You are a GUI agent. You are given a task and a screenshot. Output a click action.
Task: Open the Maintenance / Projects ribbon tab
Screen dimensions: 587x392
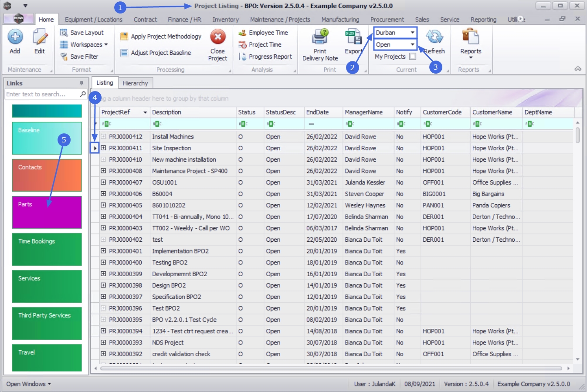pyautogui.click(x=280, y=20)
